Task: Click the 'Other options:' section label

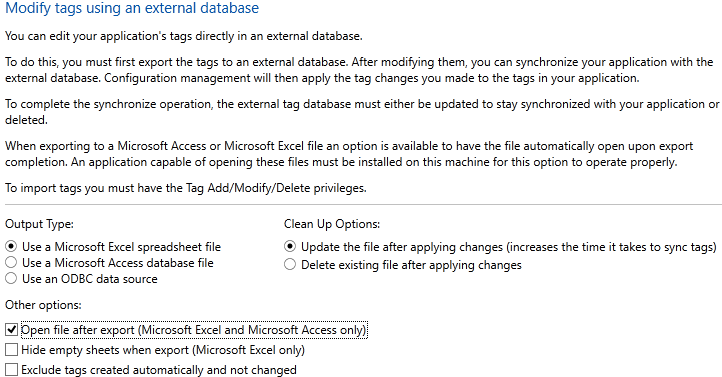Action: pyautogui.click(x=43, y=305)
